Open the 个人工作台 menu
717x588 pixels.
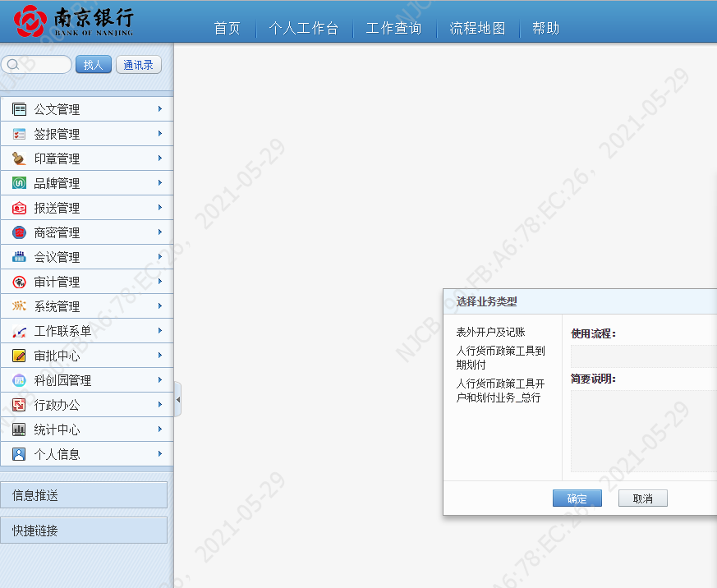[x=304, y=29]
